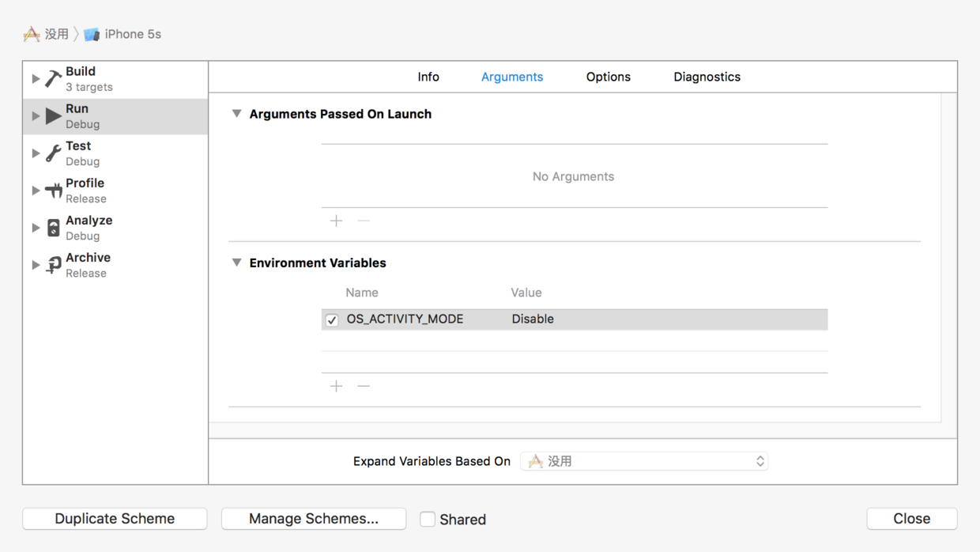Screen dimensions: 980x552
Task: Open the Diagnostics tab
Action: pos(707,77)
